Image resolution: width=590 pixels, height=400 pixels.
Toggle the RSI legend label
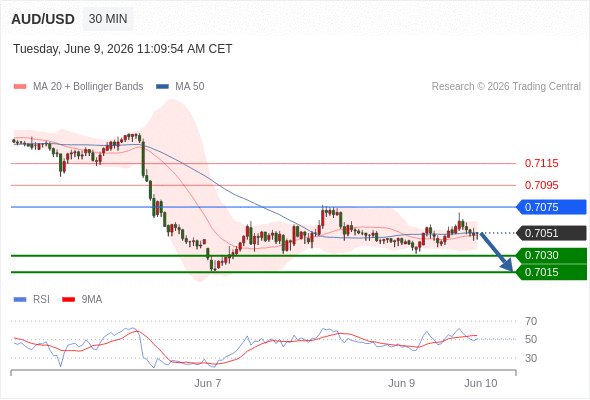pyautogui.click(x=41, y=300)
